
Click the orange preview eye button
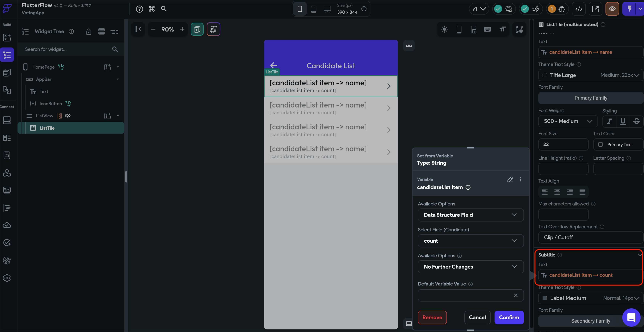pyautogui.click(x=612, y=9)
